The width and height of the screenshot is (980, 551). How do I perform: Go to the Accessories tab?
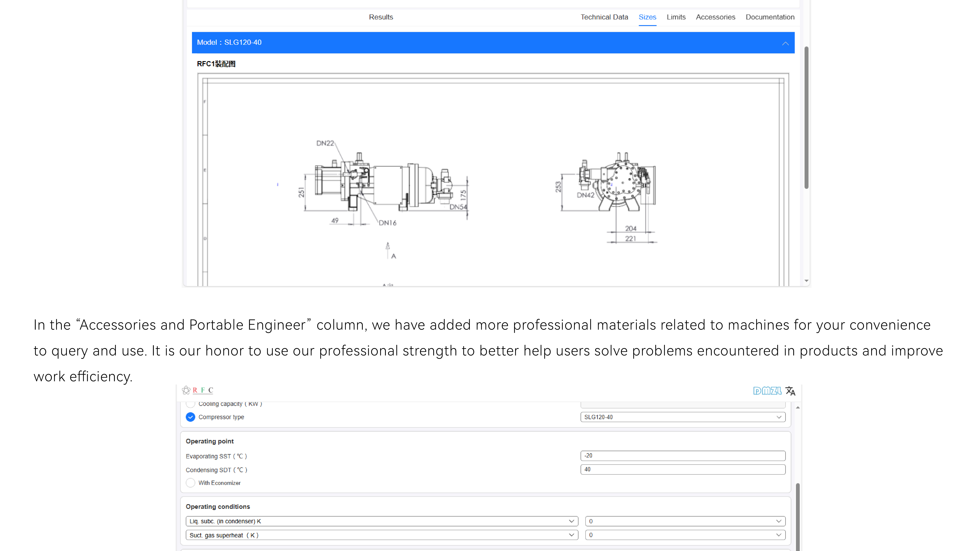[x=715, y=17]
